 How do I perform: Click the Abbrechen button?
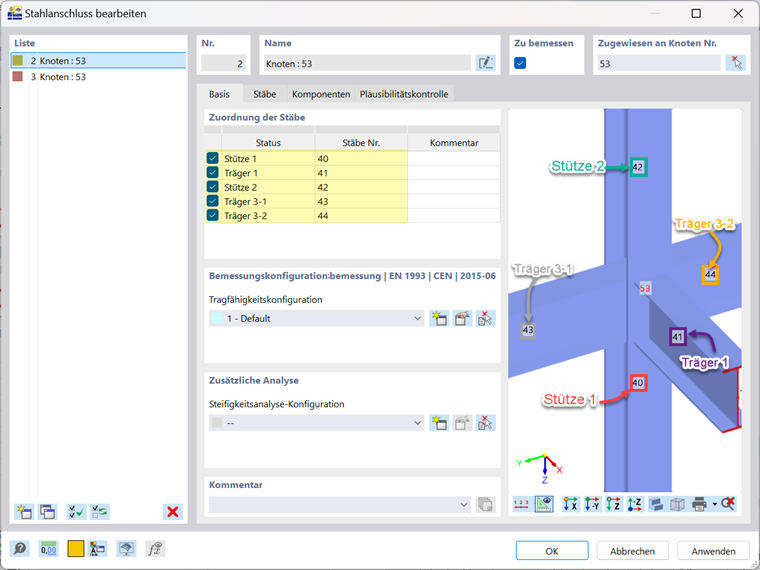tap(633, 551)
